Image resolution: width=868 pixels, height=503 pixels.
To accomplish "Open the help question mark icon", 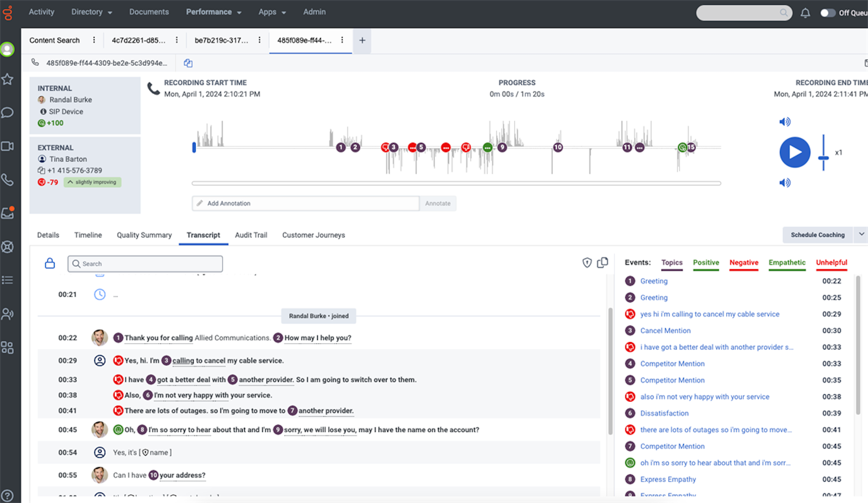I will (7, 495).
